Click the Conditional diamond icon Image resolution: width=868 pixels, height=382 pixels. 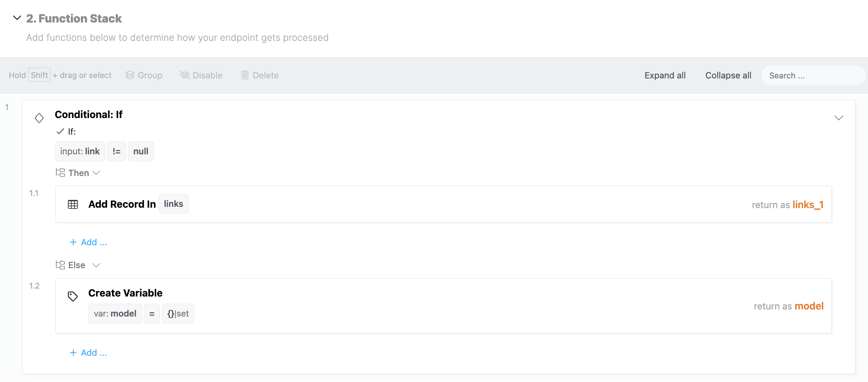(x=39, y=118)
